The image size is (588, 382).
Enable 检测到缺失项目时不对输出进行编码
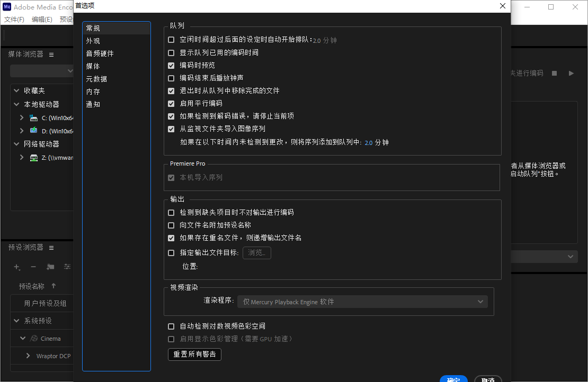(171, 212)
